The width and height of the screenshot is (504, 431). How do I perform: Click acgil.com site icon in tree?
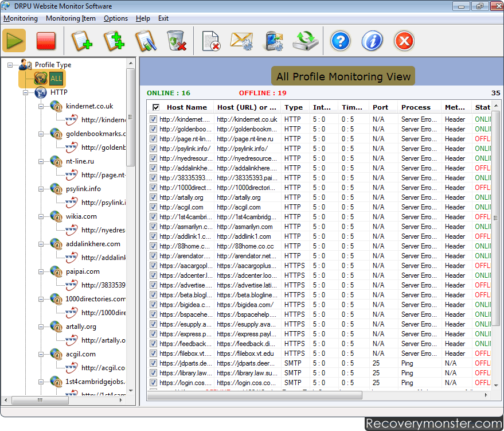click(x=56, y=354)
